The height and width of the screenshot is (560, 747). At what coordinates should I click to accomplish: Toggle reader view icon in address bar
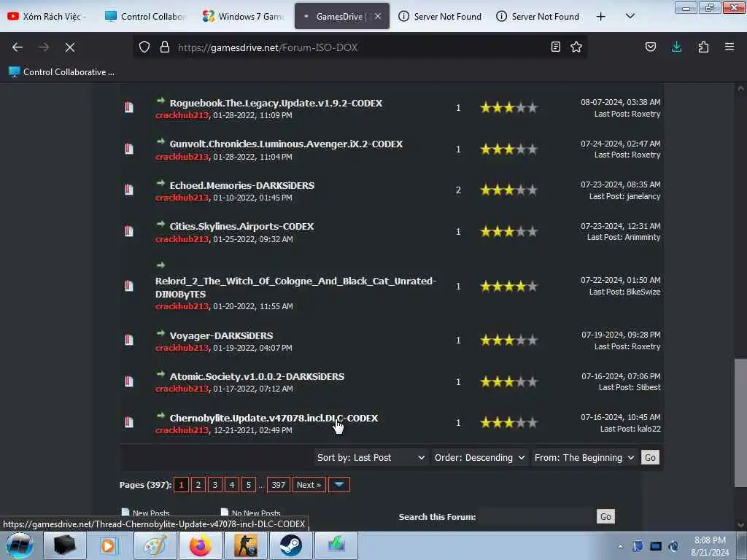tap(555, 47)
